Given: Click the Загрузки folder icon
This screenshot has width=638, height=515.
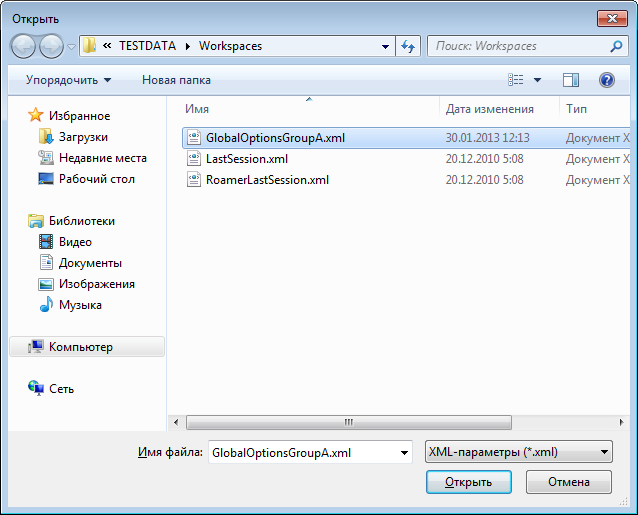Looking at the screenshot, I should 46,136.
